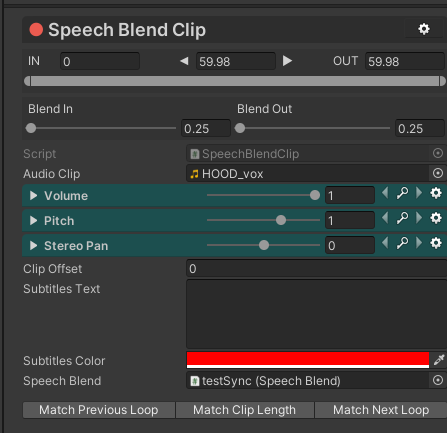Go to previous Stereo Pan keyframe arrow

coord(385,243)
